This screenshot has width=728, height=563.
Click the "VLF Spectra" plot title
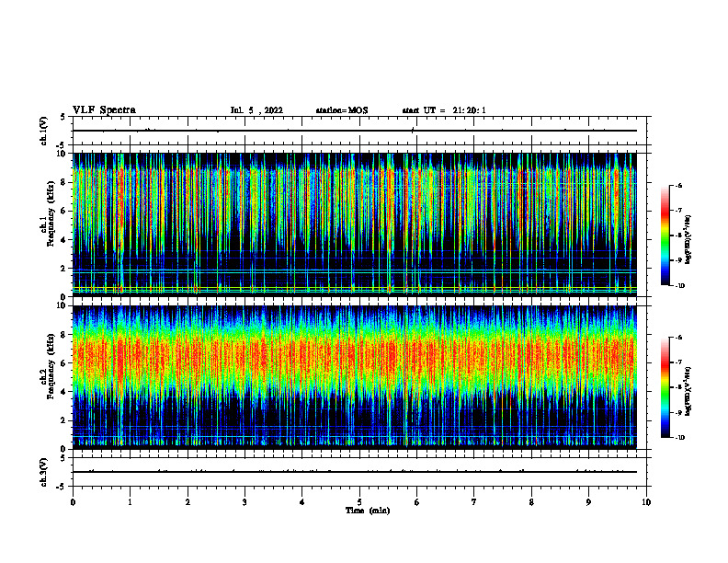tap(104, 110)
